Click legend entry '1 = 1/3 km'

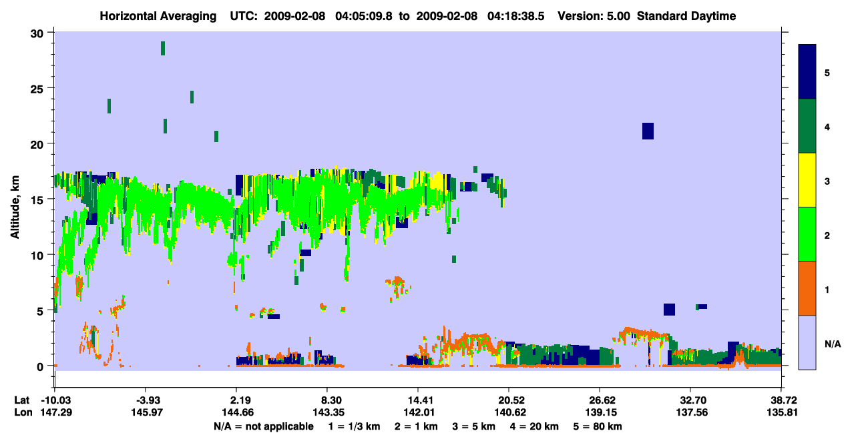(x=353, y=426)
